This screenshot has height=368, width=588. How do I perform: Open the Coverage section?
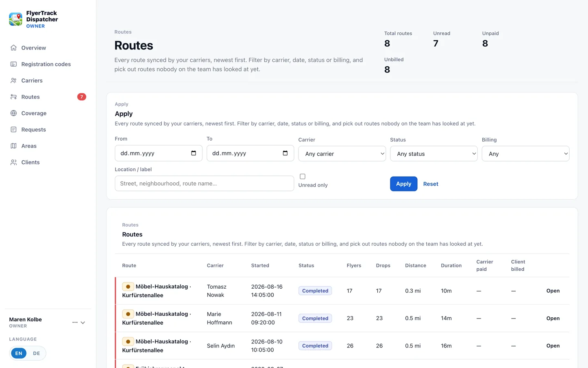pyautogui.click(x=48, y=113)
